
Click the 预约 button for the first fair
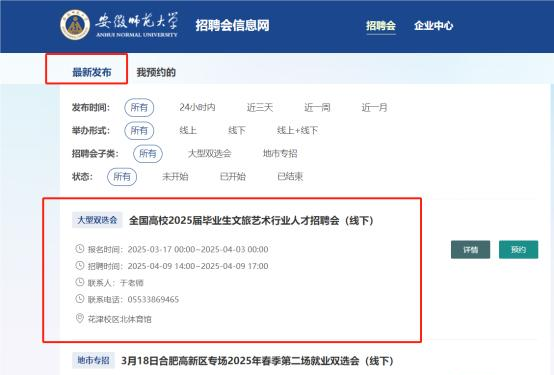click(x=518, y=250)
